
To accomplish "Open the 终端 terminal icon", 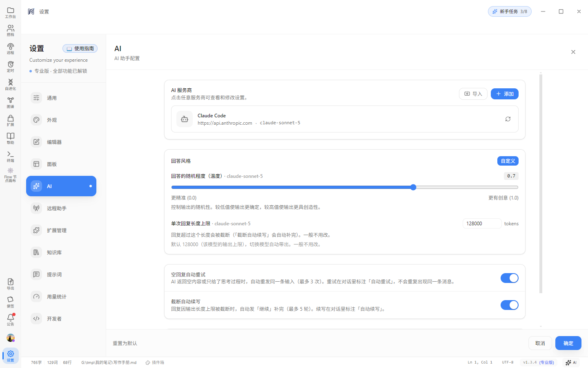I will click(x=11, y=156).
